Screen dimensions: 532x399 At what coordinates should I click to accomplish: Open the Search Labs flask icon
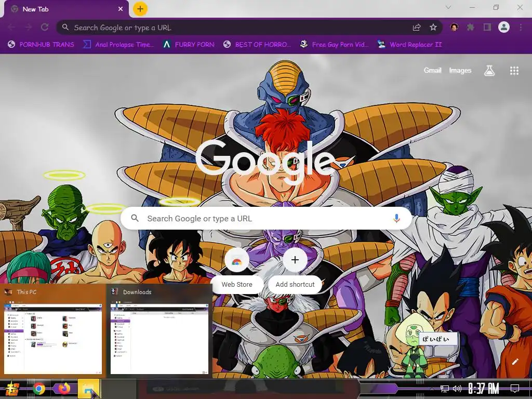click(489, 71)
